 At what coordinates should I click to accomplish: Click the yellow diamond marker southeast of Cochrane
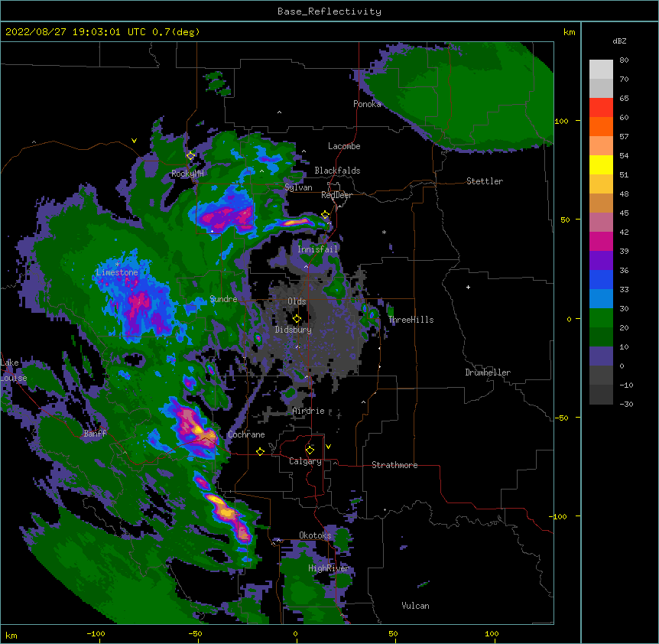click(260, 452)
